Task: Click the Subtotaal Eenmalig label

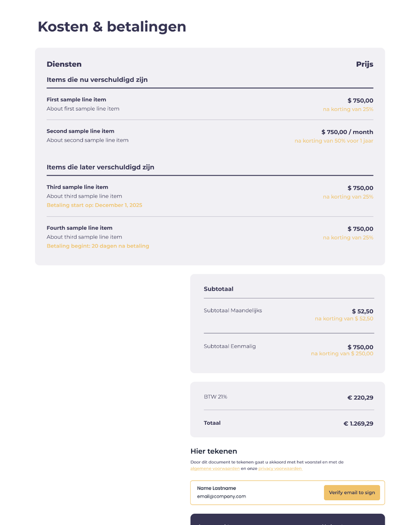Action: (229, 346)
